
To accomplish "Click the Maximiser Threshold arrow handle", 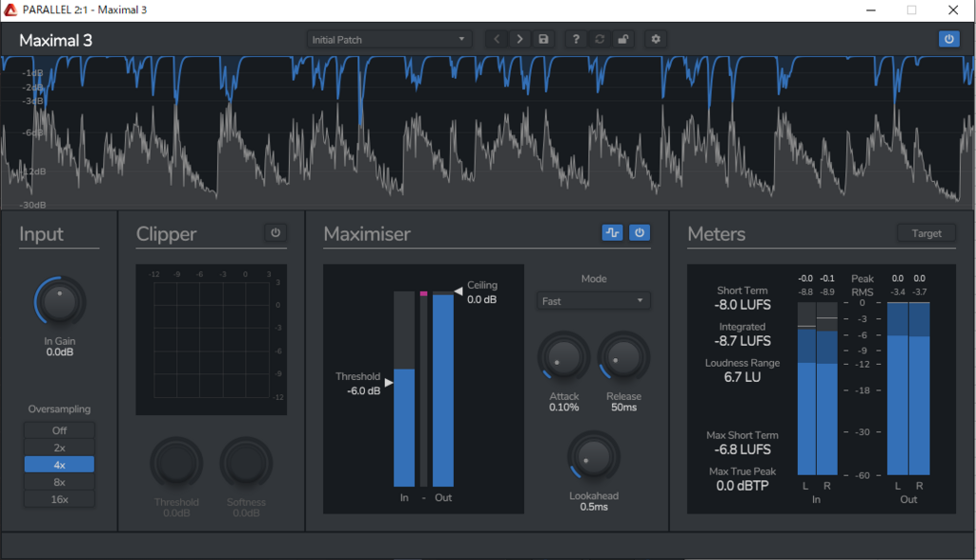I will click(x=389, y=382).
